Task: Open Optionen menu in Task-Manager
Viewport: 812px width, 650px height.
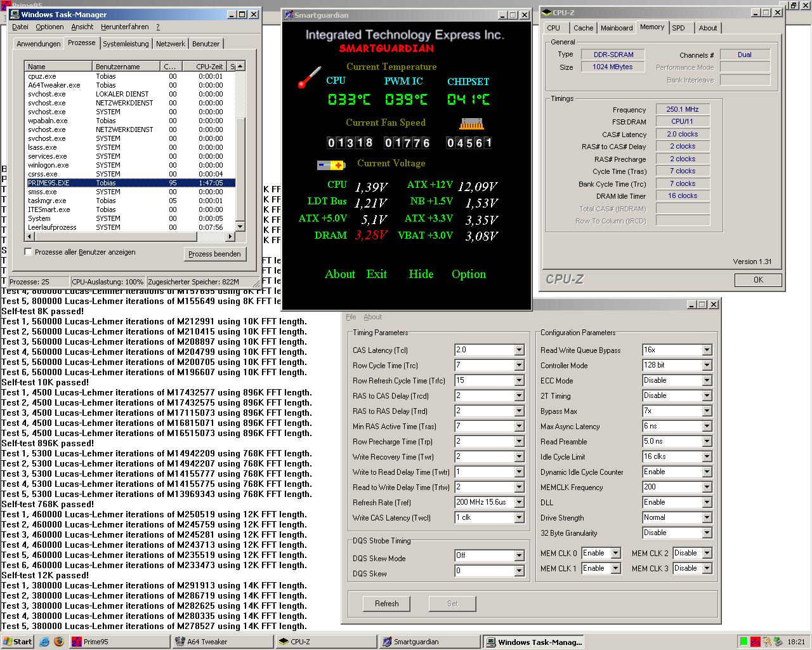Action: (49, 27)
